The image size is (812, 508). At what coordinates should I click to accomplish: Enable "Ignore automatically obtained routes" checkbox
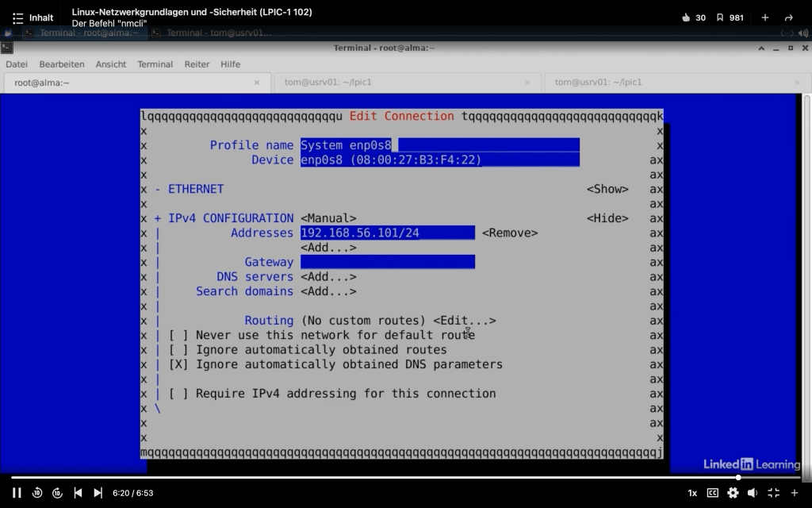pyautogui.click(x=178, y=350)
